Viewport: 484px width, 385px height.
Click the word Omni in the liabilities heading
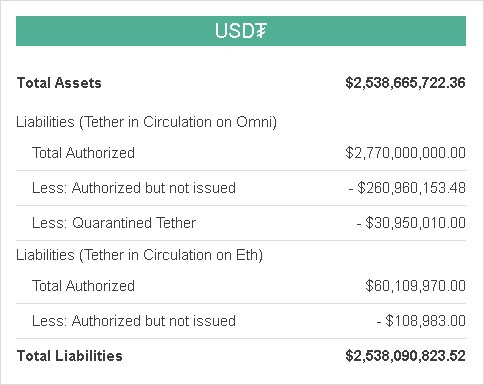pos(254,122)
